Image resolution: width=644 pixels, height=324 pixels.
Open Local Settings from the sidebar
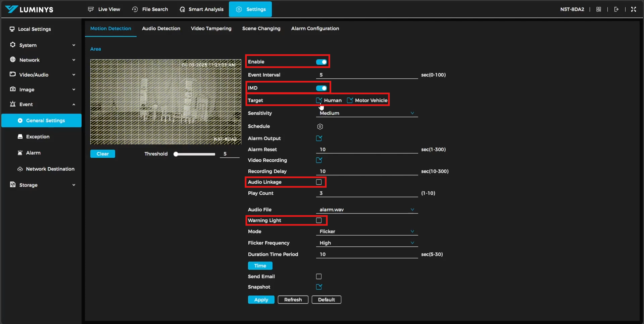pyautogui.click(x=34, y=29)
